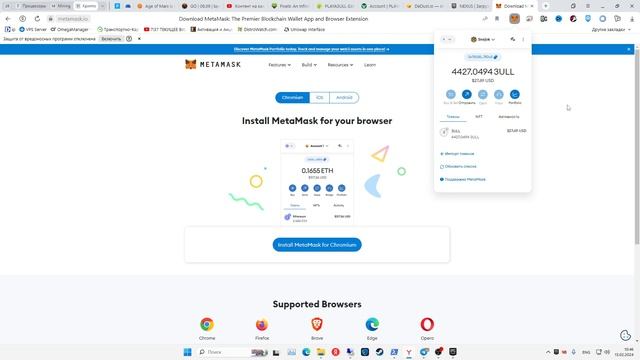
Task: Click the Enable (Включить) protection button
Action: coord(111,39)
